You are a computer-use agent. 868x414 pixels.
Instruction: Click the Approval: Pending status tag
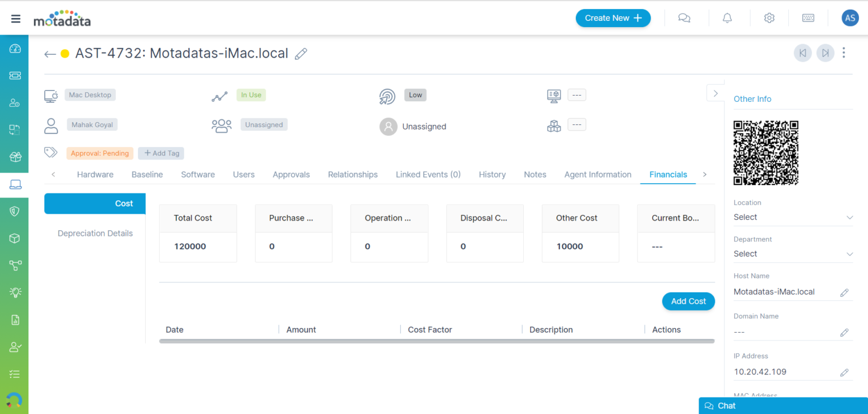[99, 153]
